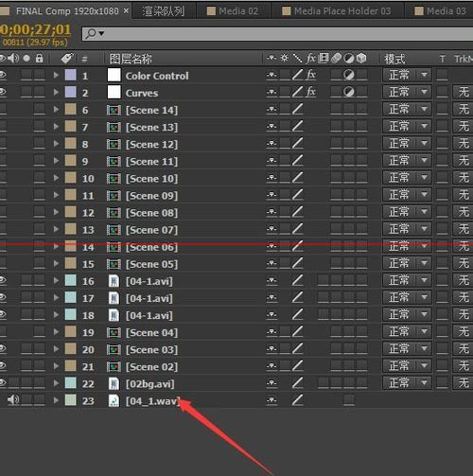Click the shy switch on Scene 14 layer
This screenshot has height=476, width=473.
[x=272, y=110]
